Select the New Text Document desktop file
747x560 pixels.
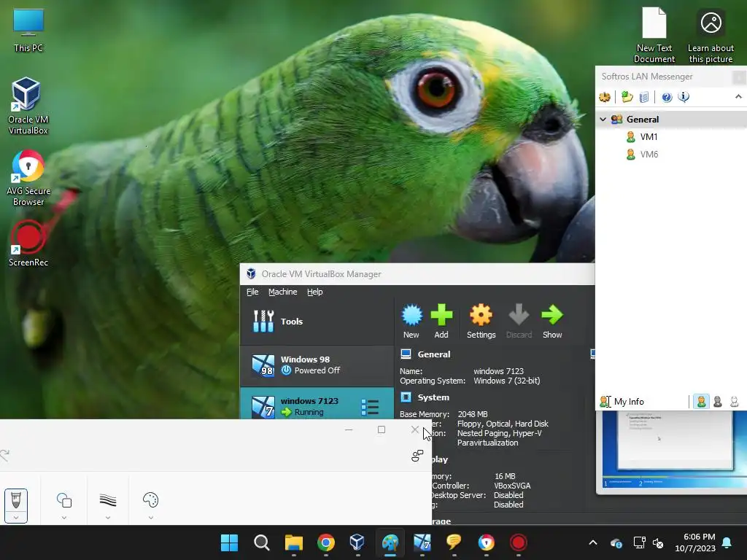click(654, 34)
